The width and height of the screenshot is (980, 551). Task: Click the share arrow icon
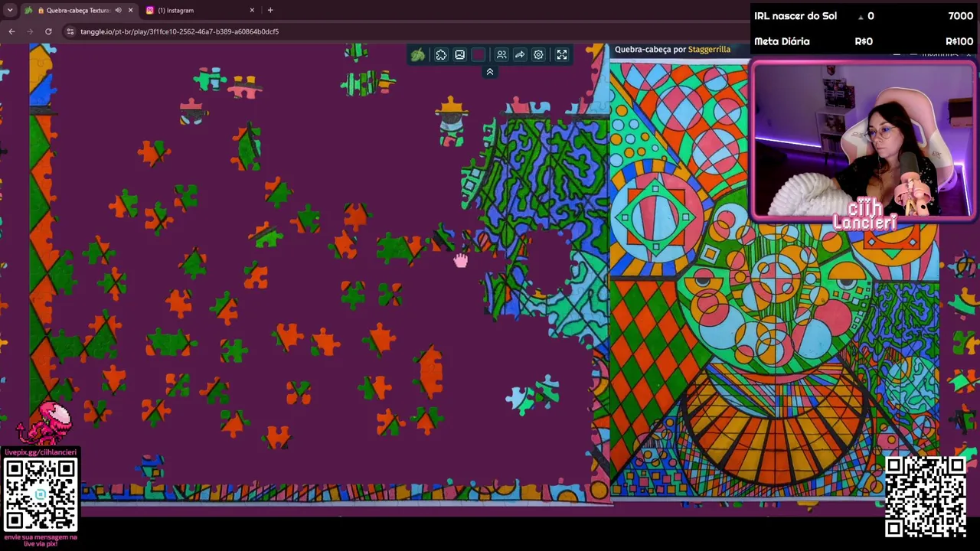(x=520, y=55)
